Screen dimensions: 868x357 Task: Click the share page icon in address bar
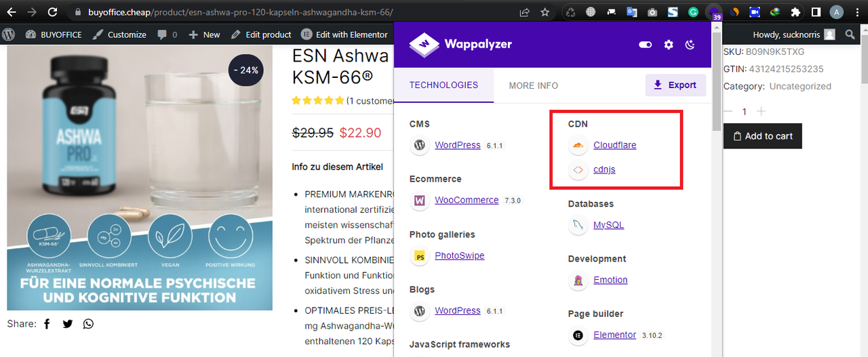click(524, 12)
